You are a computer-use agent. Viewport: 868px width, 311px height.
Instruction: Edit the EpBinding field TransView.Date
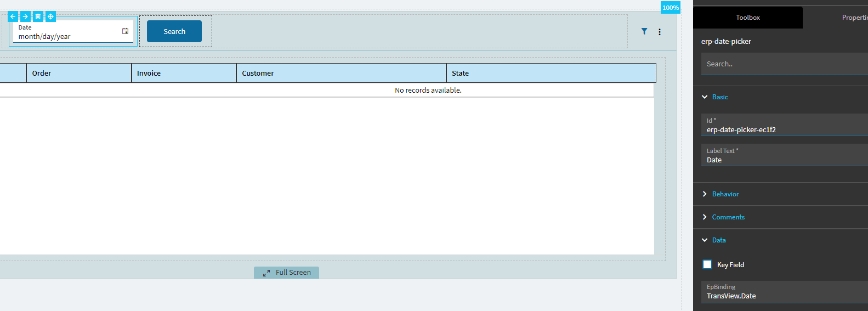[x=785, y=292]
